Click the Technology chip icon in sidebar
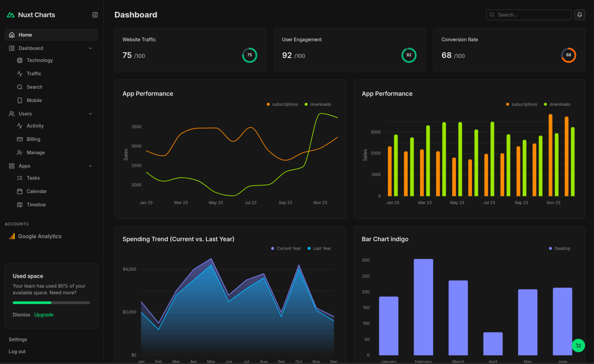 [x=20, y=60]
